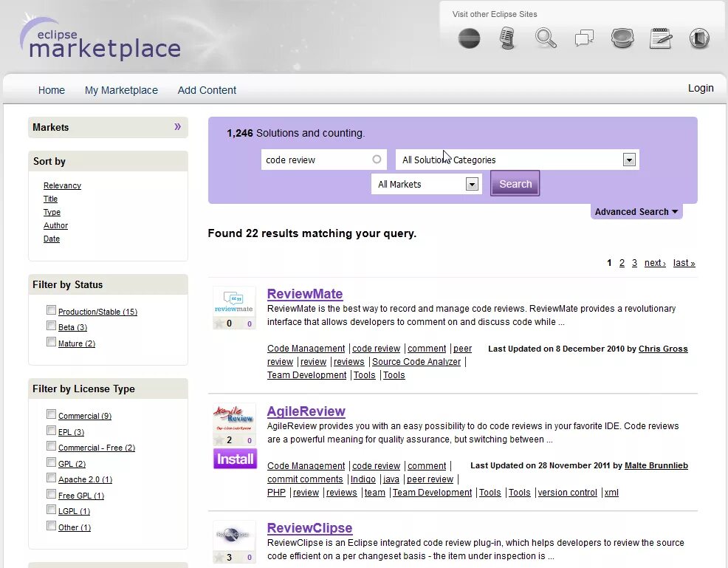Sort results by Type
This screenshot has width=728, height=568.
[x=52, y=212]
